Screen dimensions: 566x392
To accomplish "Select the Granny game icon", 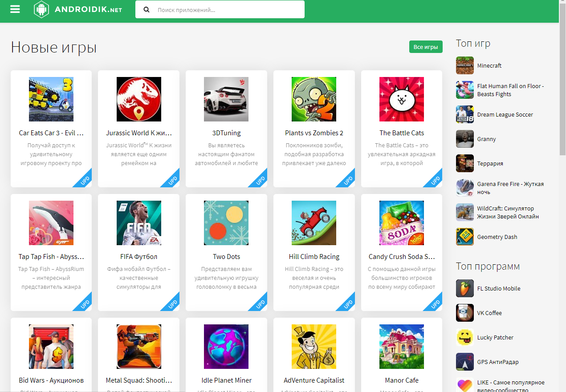I will (x=464, y=139).
